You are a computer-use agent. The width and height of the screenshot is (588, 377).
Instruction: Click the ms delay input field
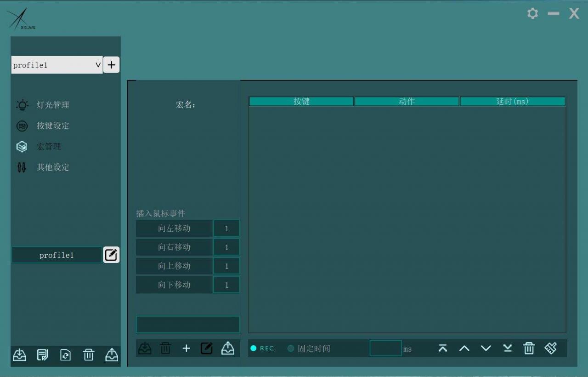385,348
